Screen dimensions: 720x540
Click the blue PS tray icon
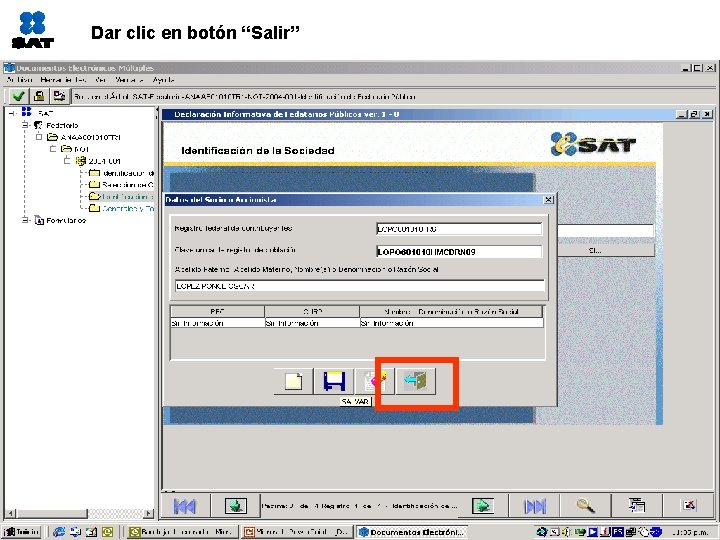[x=618, y=532]
